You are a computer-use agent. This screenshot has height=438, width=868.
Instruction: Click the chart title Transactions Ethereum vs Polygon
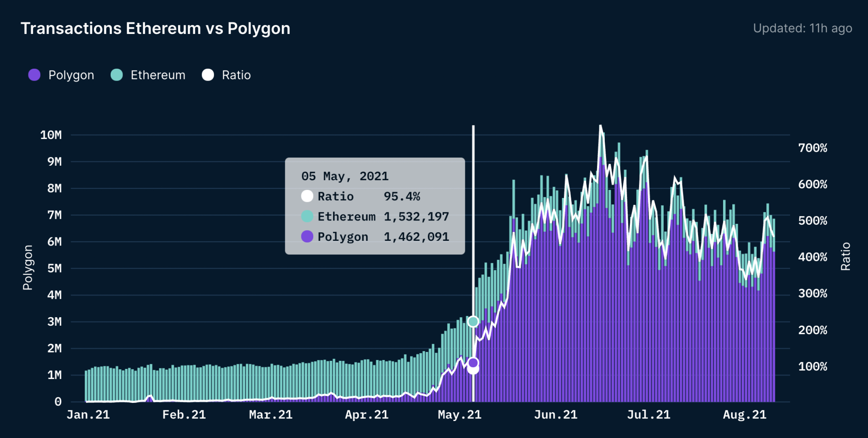point(156,28)
